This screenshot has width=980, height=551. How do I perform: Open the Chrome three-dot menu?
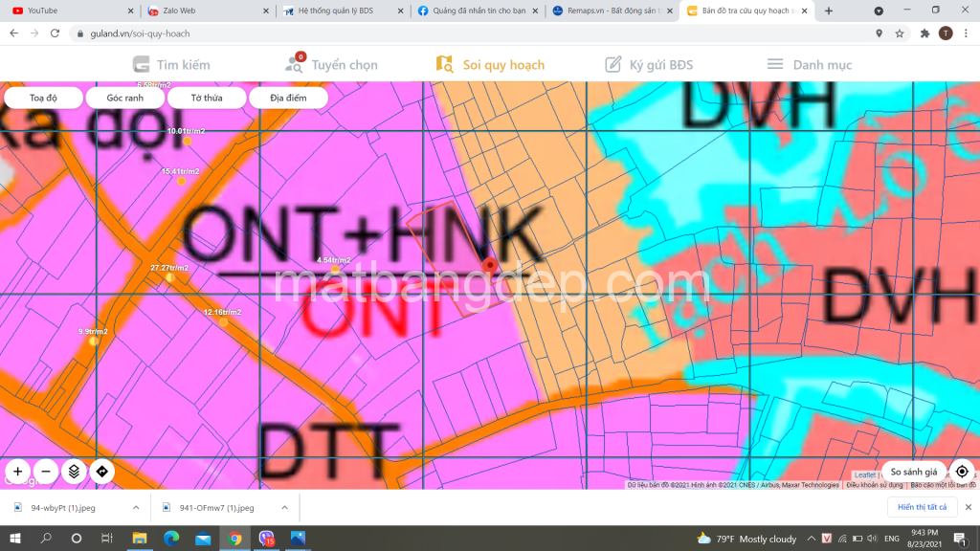(967, 33)
